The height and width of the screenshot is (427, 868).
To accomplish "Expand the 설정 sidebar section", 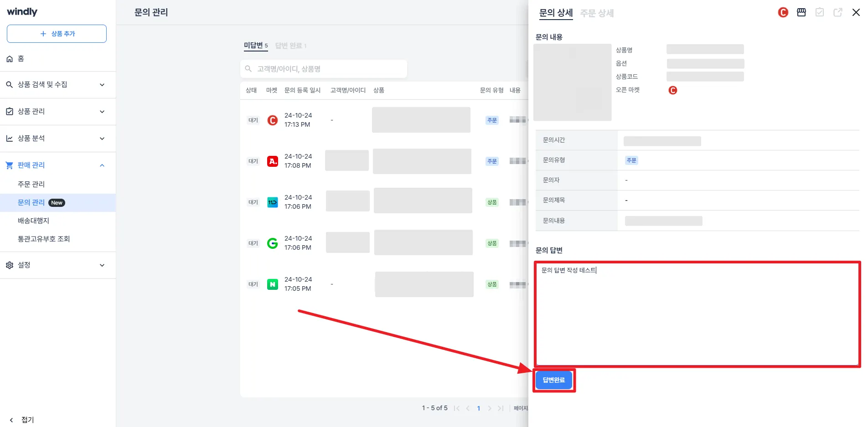I will [x=102, y=265].
